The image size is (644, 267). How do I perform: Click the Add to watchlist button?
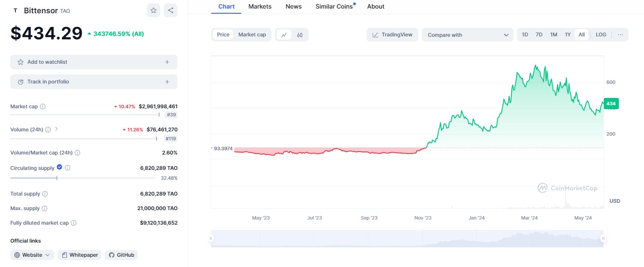coord(94,62)
